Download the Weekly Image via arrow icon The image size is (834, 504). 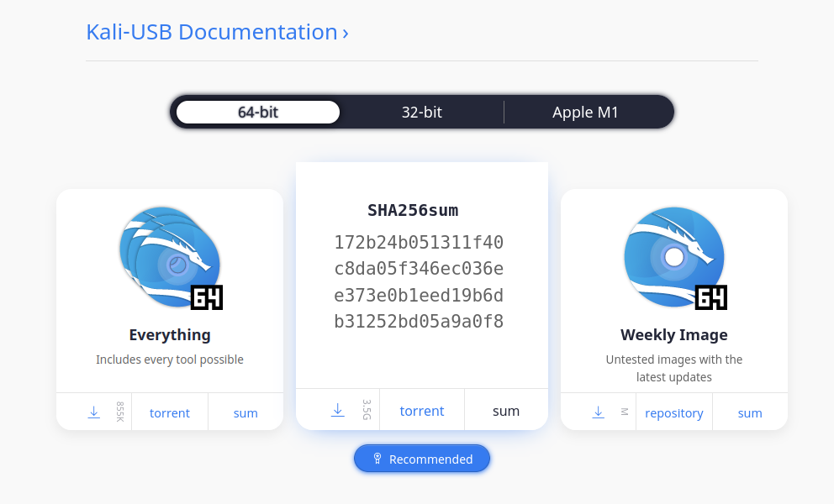click(x=599, y=412)
